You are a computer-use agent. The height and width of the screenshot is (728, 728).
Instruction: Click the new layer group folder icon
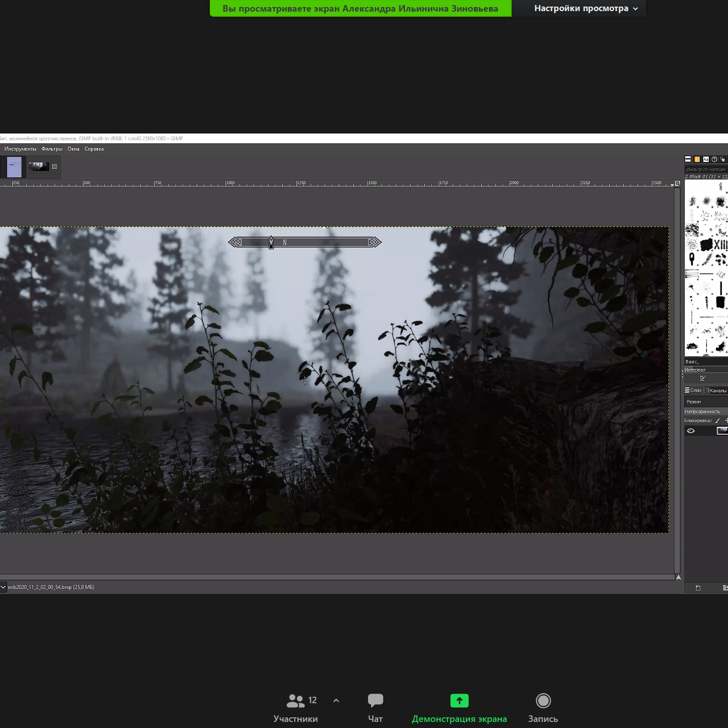pos(725,587)
